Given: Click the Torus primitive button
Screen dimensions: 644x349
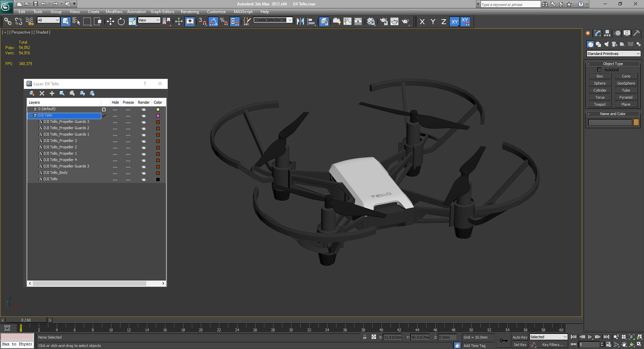Looking at the screenshot, I should pos(600,97).
